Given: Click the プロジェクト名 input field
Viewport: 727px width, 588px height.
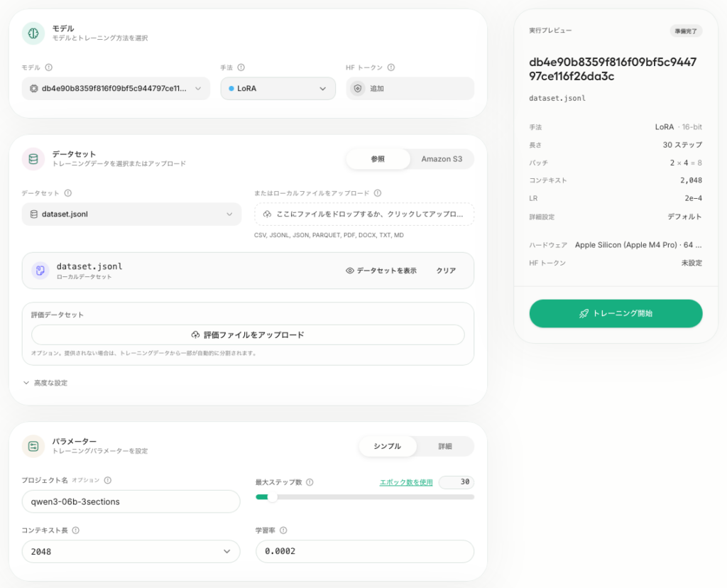Looking at the screenshot, I should pyautogui.click(x=131, y=502).
